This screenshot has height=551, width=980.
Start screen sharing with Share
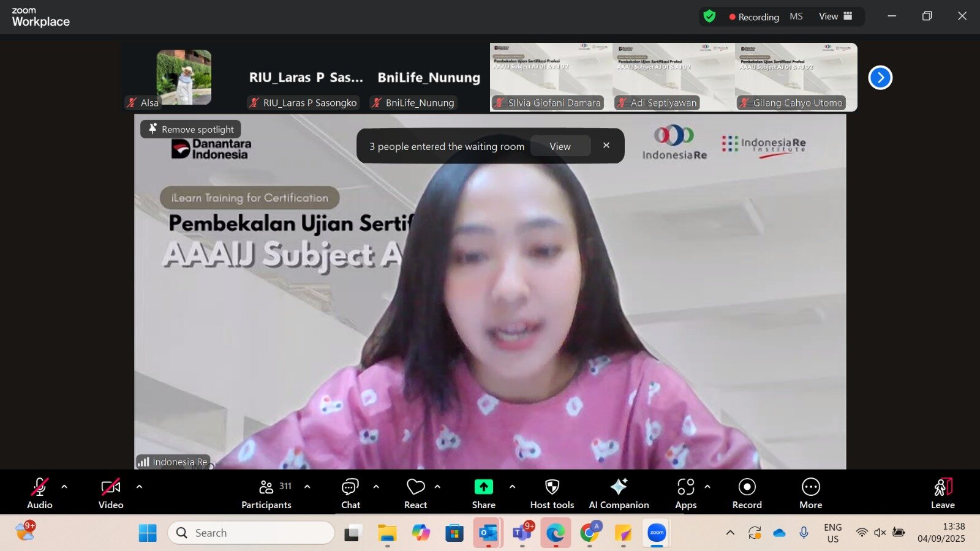[x=483, y=493]
